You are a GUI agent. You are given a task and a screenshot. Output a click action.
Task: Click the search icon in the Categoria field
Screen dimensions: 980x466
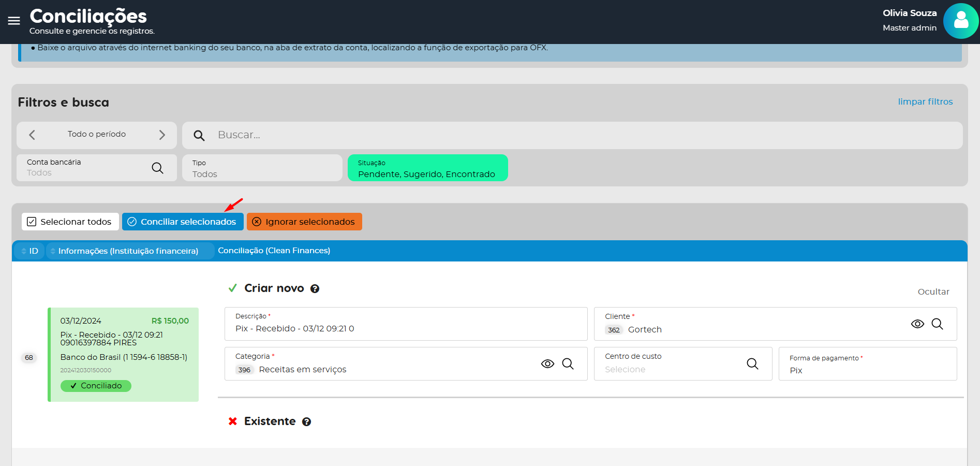tap(568, 364)
